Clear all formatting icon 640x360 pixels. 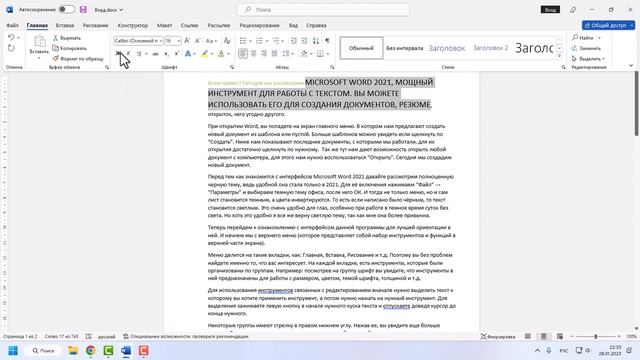click(x=227, y=41)
